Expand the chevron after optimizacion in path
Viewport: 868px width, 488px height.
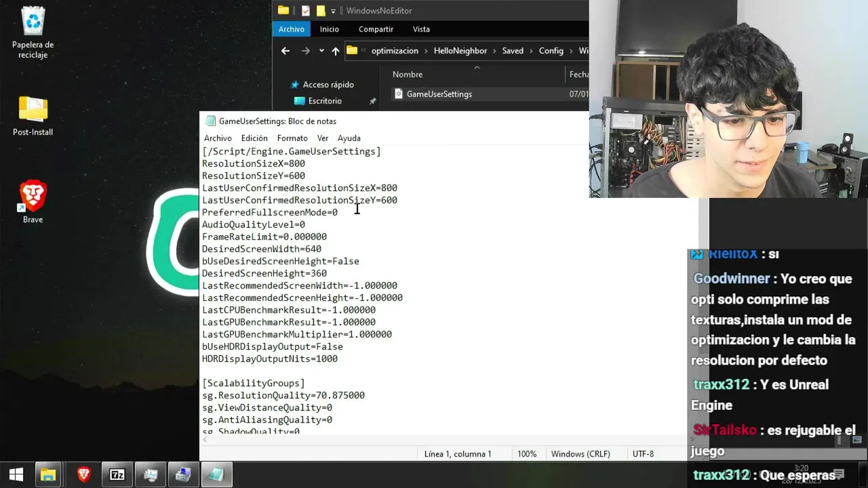[x=425, y=51]
